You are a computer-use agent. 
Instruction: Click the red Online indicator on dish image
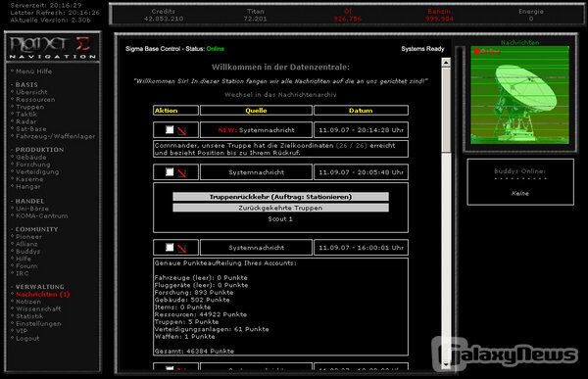coord(487,51)
